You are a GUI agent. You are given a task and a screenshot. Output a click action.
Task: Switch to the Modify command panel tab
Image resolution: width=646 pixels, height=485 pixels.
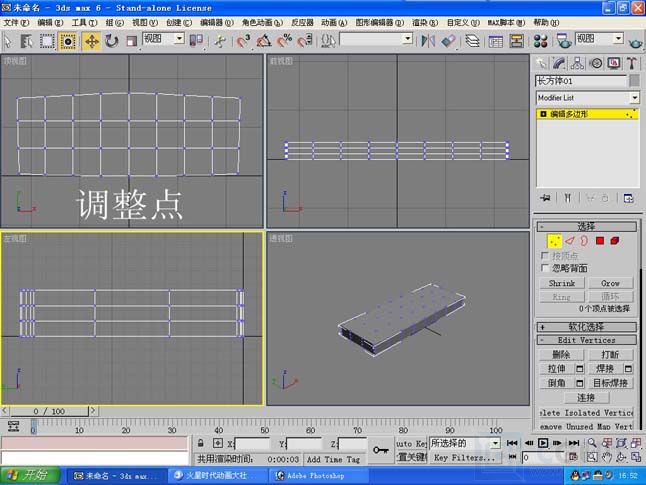[x=559, y=63]
